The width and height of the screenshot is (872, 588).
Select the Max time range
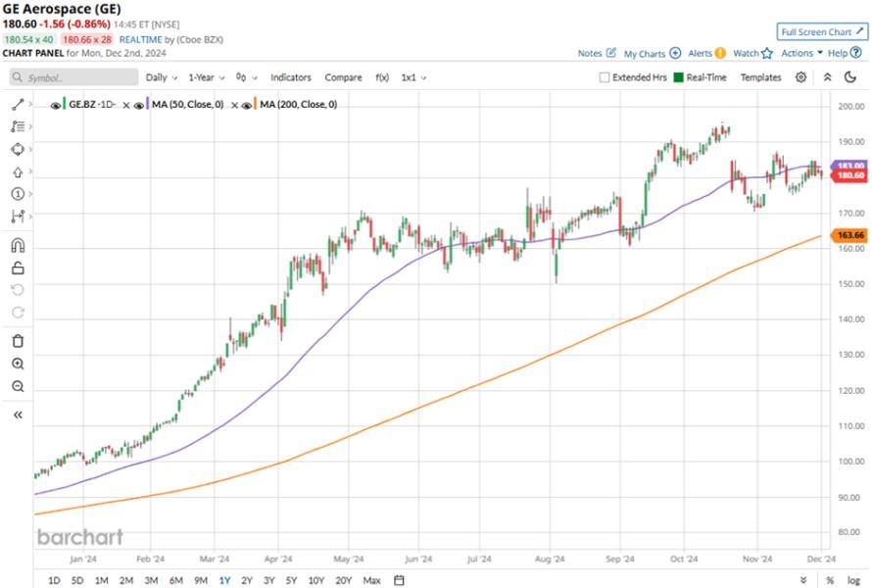point(371,580)
